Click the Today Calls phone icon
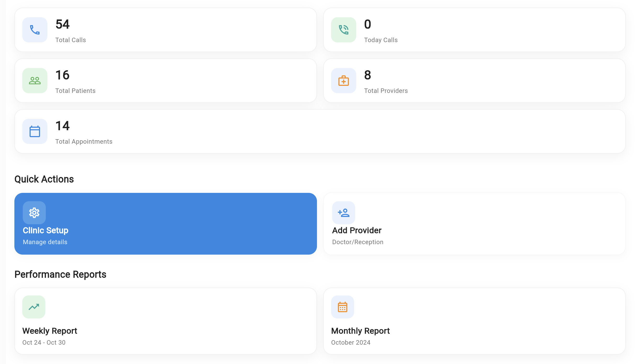 pyautogui.click(x=343, y=30)
